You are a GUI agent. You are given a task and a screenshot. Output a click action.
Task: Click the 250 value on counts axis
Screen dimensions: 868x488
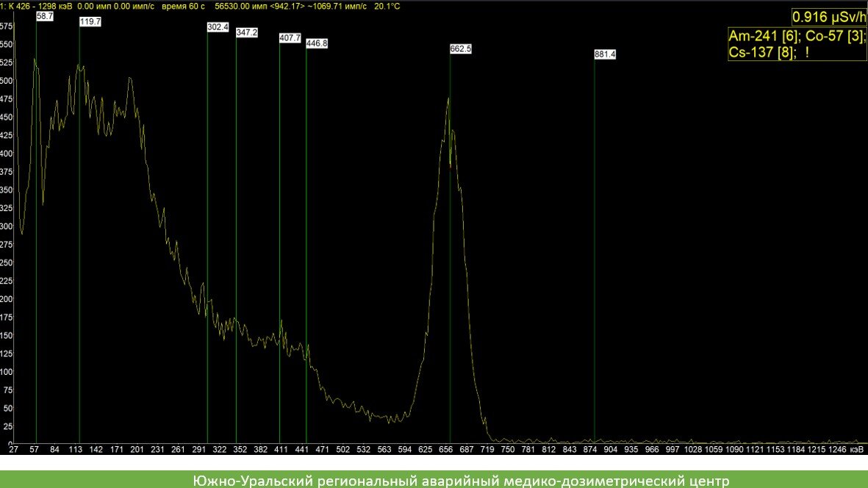(6, 263)
